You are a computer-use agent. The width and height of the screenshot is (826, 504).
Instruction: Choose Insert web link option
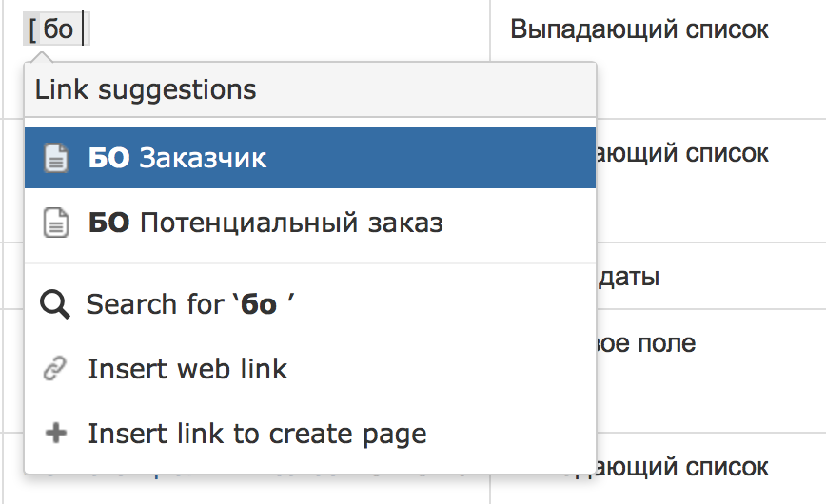pyautogui.click(x=187, y=369)
